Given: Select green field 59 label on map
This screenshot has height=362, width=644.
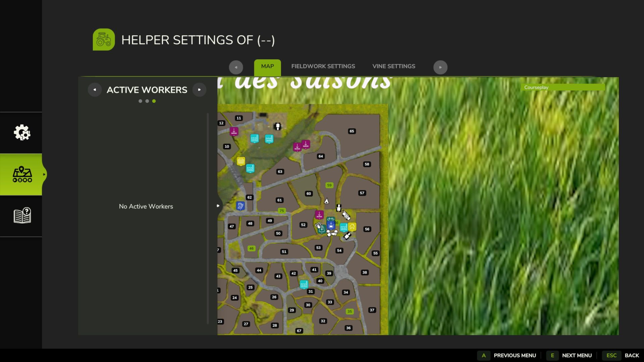Looking at the screenshot, I should click(x=329, y=185).
